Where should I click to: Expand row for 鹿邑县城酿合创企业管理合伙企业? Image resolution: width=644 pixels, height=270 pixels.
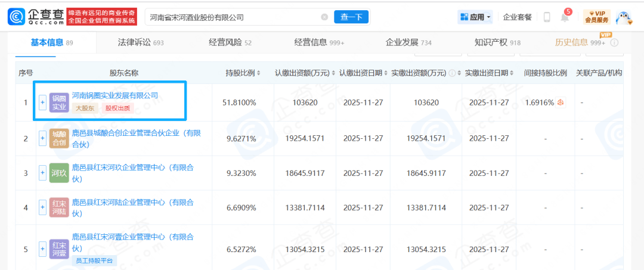42,138
